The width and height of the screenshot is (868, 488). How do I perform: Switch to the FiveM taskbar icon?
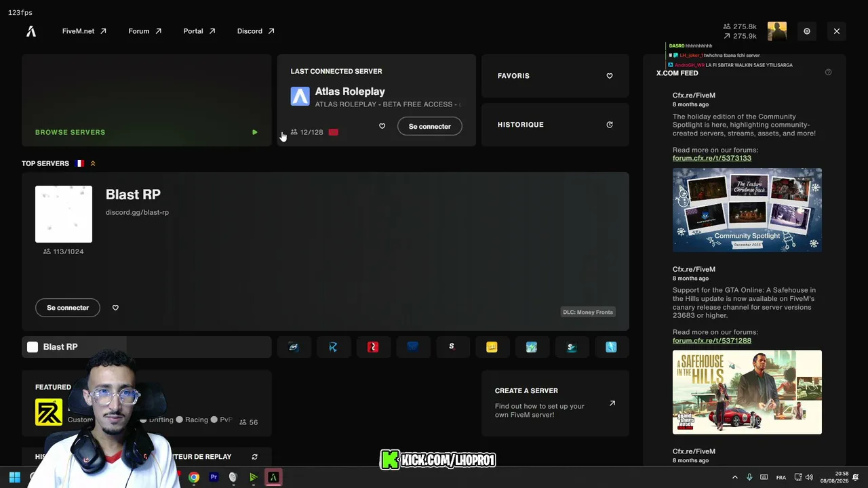273,477
